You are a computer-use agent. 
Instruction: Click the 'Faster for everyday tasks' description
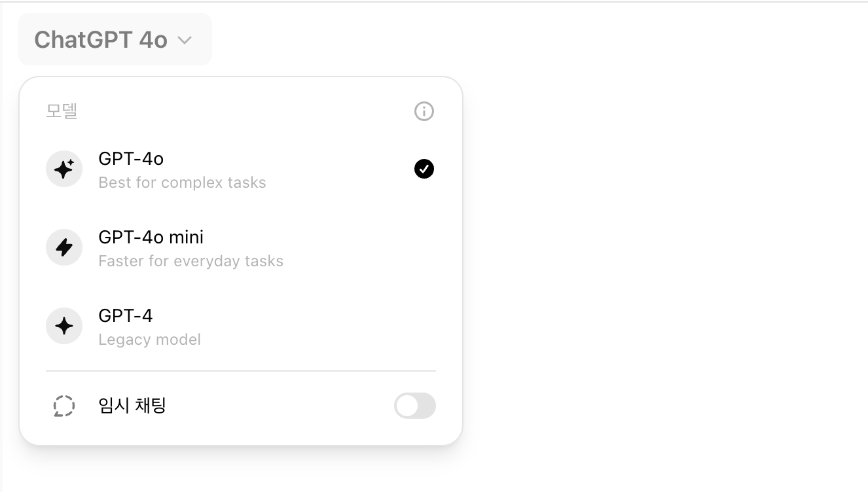tap(190, 261)
